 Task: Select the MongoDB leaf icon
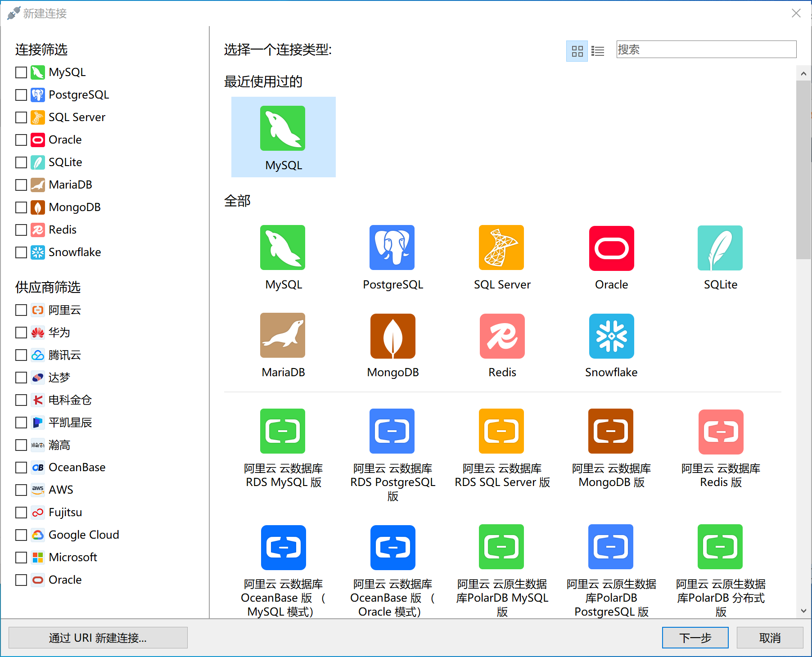[x=392, y=336]
